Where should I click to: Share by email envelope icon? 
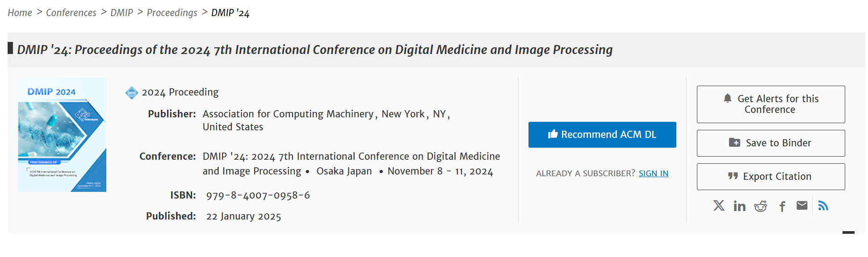pos(802,205)
